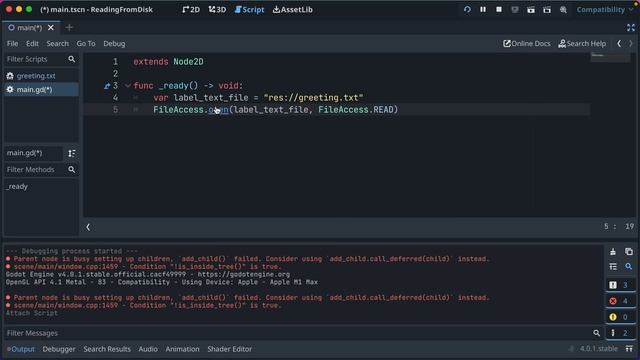
Task: Stop the running project
Action: pyautogui.click(x=499, y=9)
